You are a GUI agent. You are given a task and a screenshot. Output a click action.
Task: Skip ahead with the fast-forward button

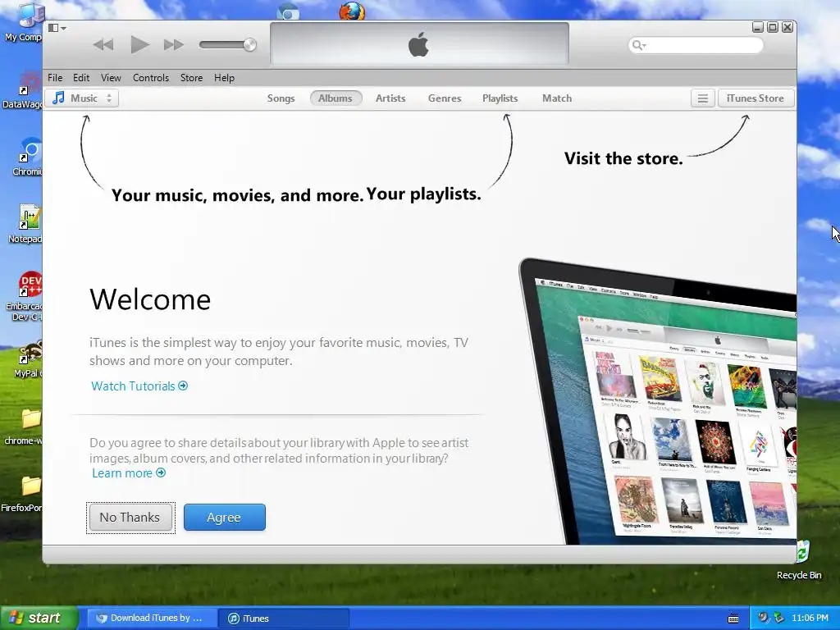[174, 45]
